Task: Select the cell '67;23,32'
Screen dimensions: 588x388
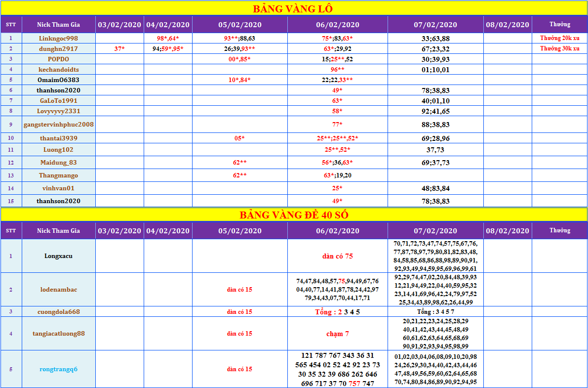Action: click(435, 49)
